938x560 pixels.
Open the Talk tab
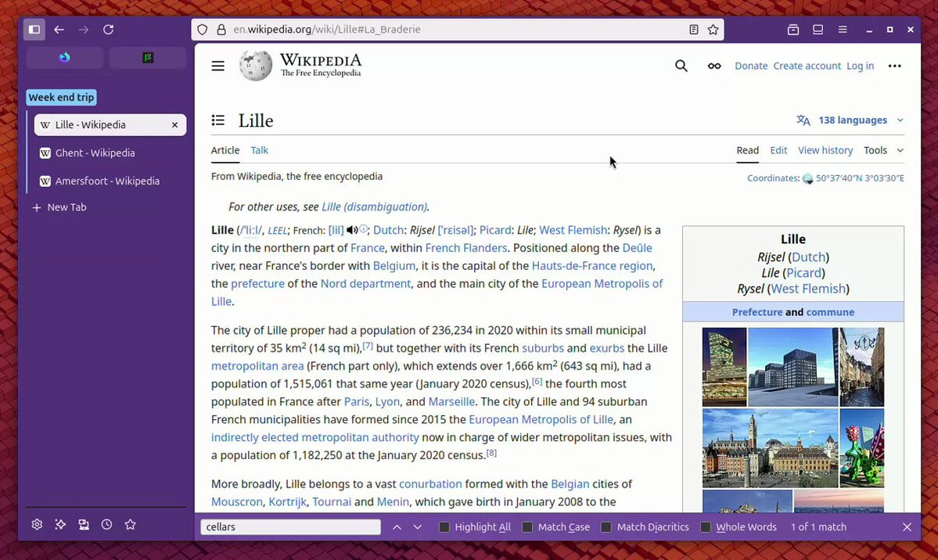259,150
